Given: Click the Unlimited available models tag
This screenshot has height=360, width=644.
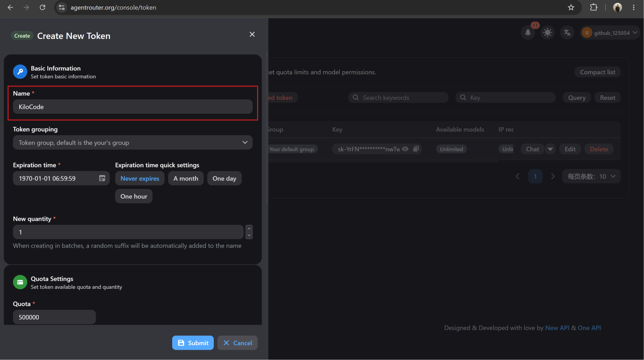Looking at the screenshot, I should 451,149.
